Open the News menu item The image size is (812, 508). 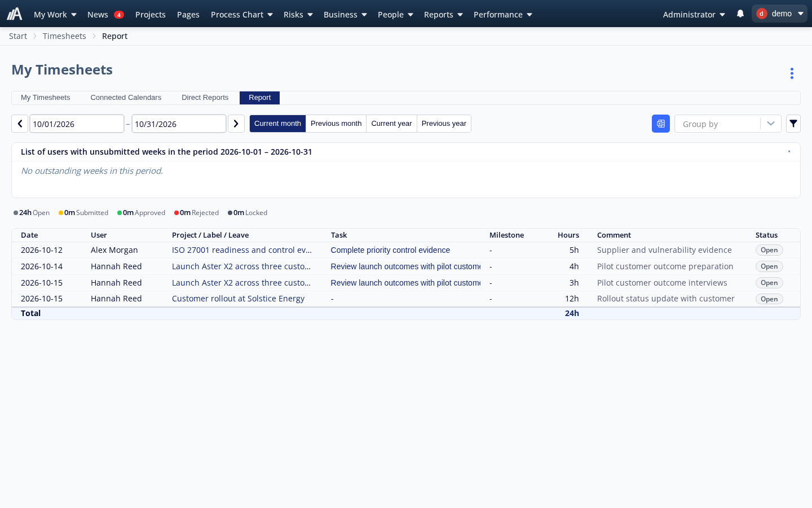[105, 14]
